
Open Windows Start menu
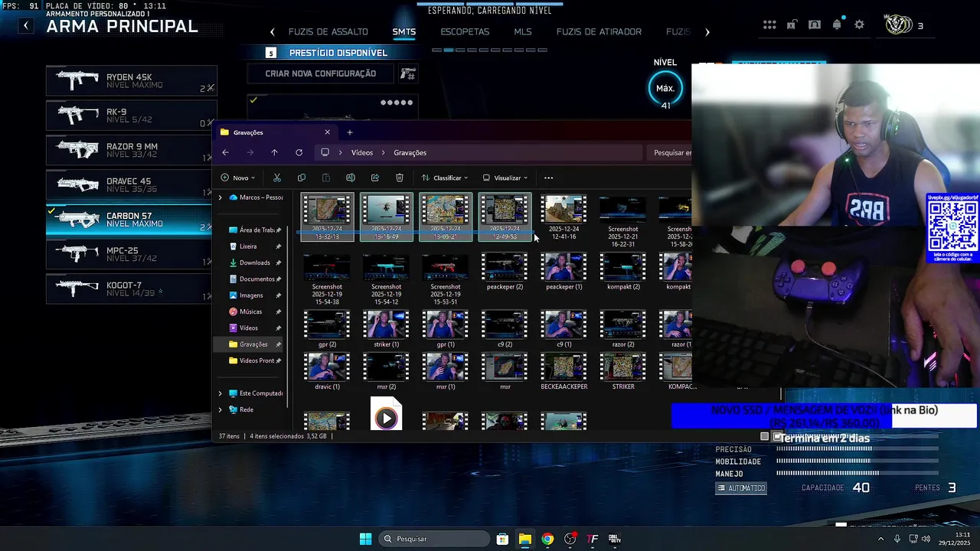pos(365,539)
